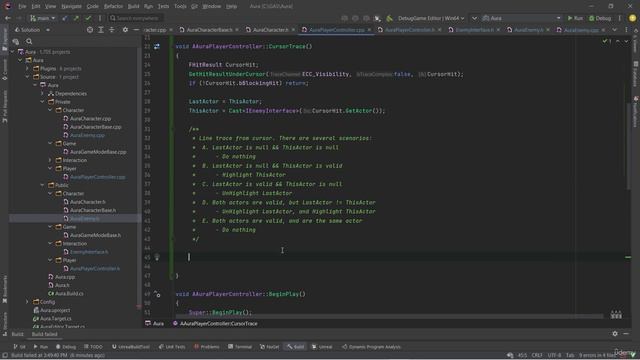This screenshot has width=640, height=360.
Task: Click the Update Project arrow icon
Action: click(64, 18)
